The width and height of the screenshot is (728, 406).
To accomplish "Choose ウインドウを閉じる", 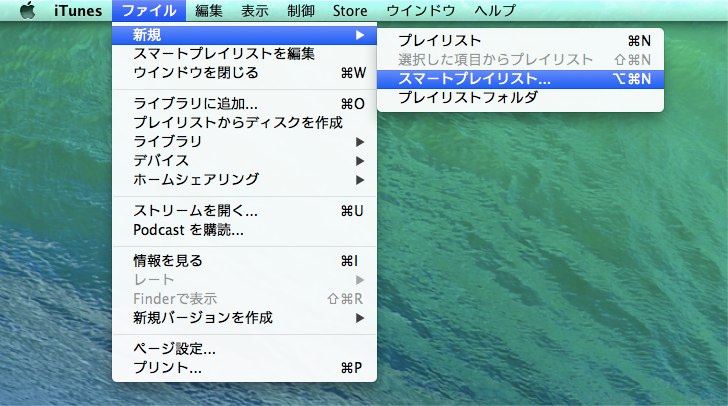I will point(244,73).
